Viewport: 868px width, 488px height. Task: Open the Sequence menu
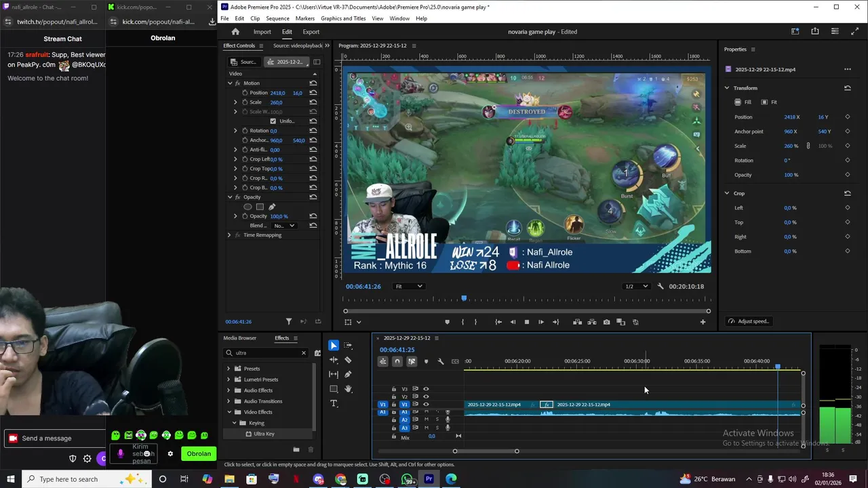coord(277,18)
